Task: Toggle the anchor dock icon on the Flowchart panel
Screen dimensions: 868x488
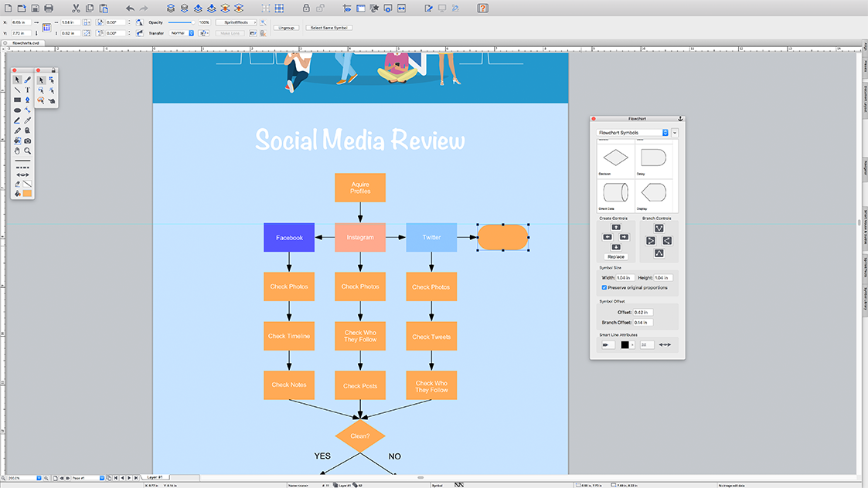Action: (680, 118)
